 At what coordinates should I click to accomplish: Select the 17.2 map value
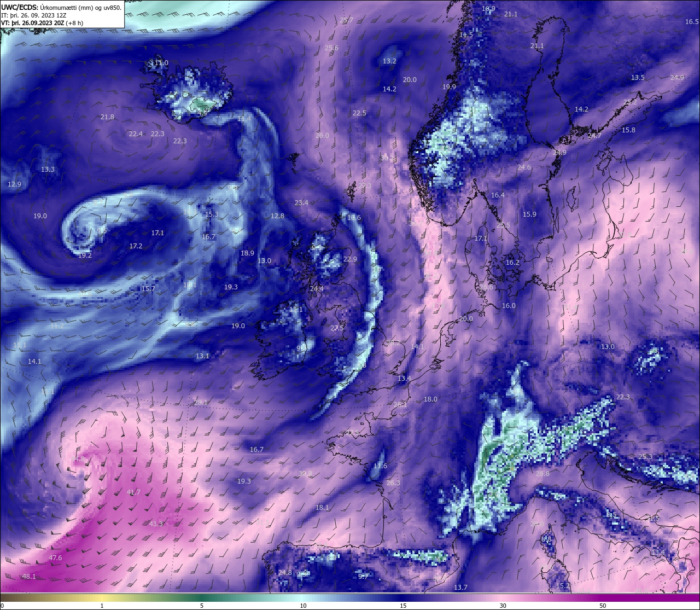coord(136,246)
